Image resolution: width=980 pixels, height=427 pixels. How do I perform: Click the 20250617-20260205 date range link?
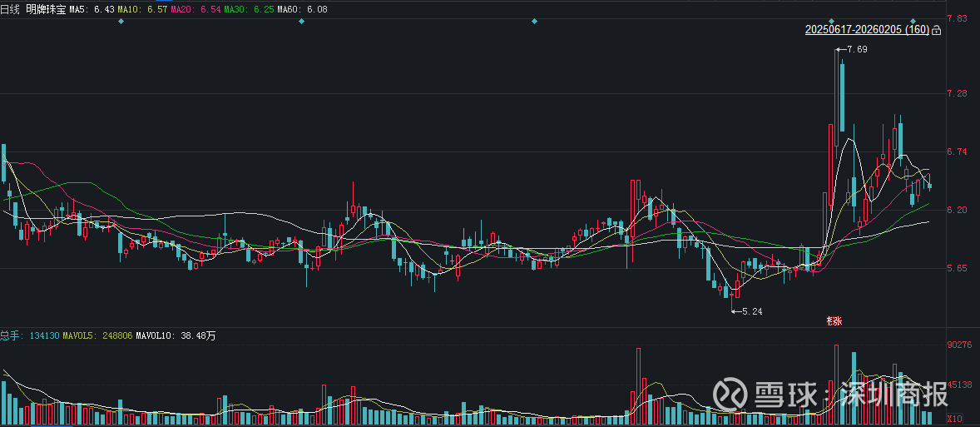point(867,30)
